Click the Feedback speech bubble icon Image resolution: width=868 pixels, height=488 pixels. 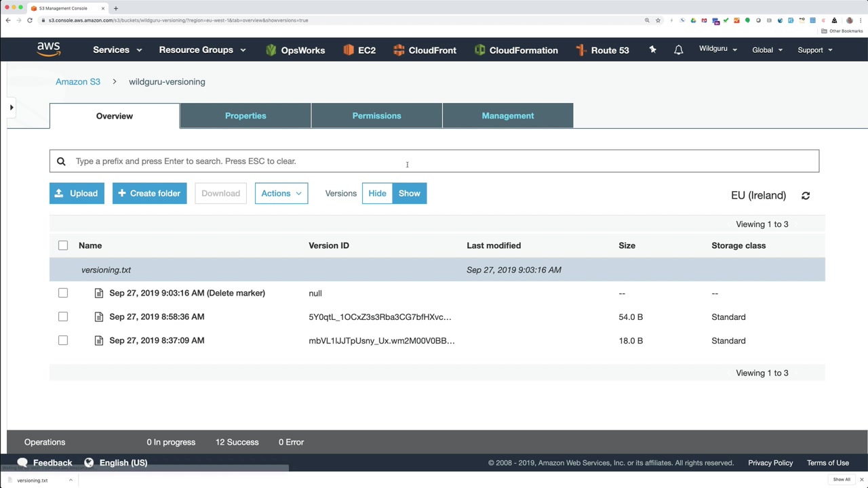pos(22,463)
